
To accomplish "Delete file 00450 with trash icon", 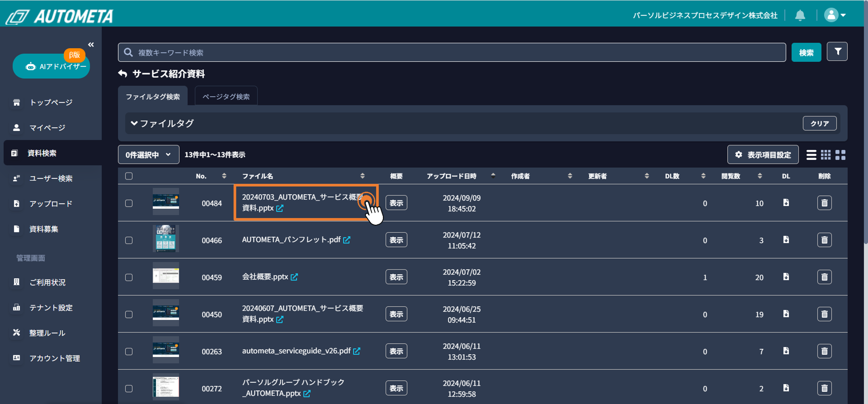I will coord(825,314).
